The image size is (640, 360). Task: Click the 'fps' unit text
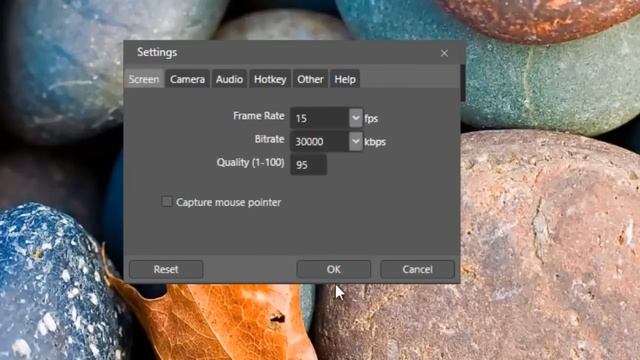click(x=371, y=119)
